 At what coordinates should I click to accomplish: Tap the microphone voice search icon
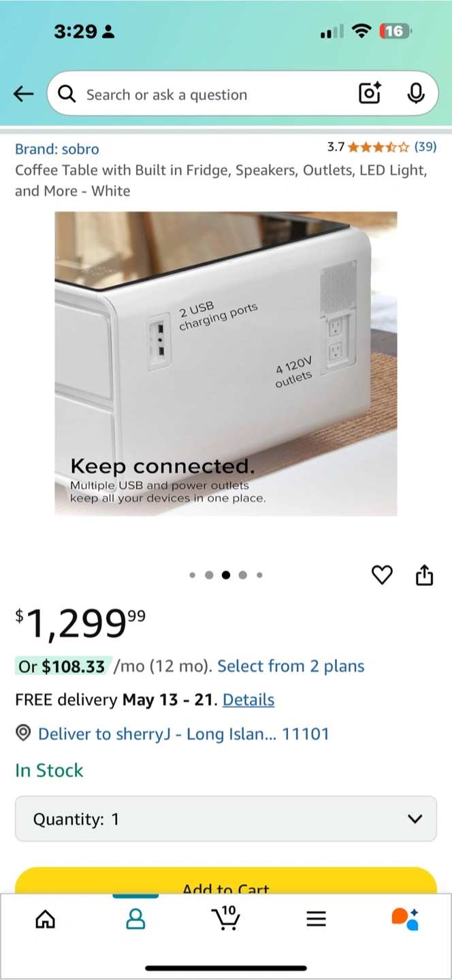(x=415, y=94)
